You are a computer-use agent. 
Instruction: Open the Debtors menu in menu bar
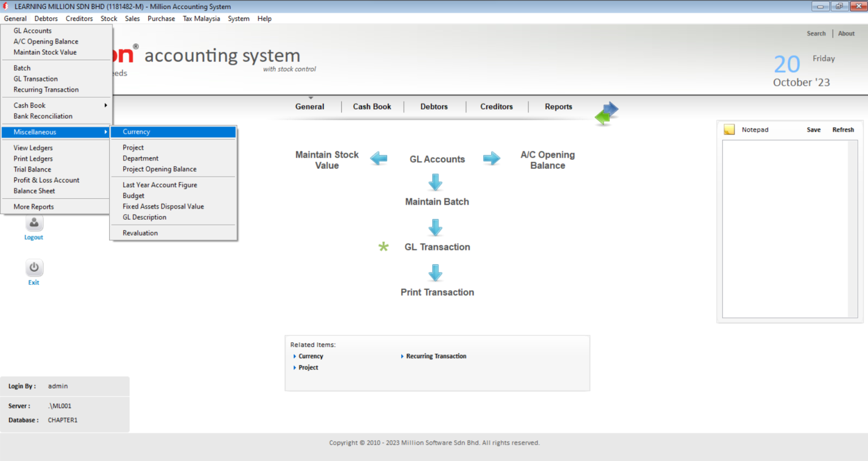pos(46,19)
